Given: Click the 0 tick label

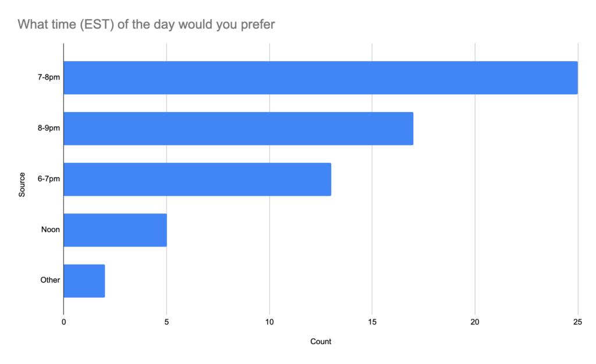Looking at the screenshot, I should 63,323.
